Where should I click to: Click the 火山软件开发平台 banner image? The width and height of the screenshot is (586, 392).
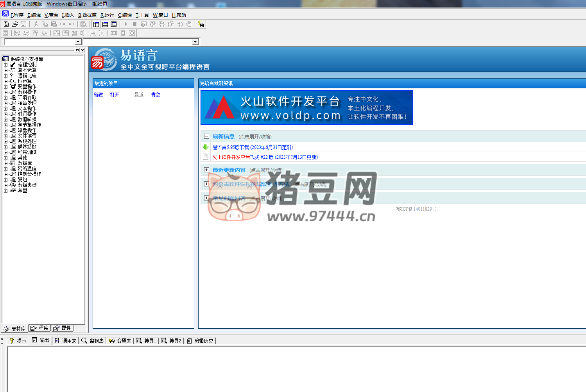click(307, 108)
